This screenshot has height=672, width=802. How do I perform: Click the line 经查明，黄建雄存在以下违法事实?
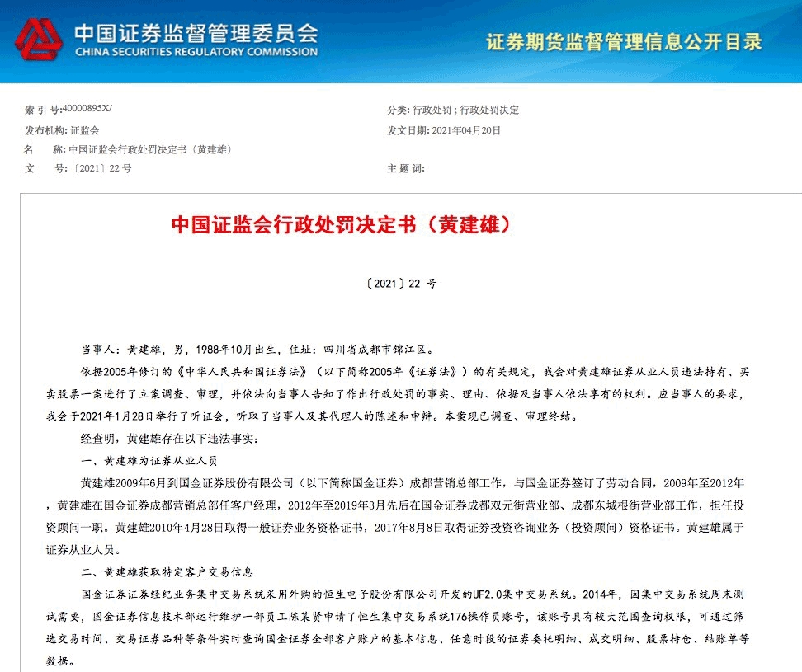click(170, 439)
